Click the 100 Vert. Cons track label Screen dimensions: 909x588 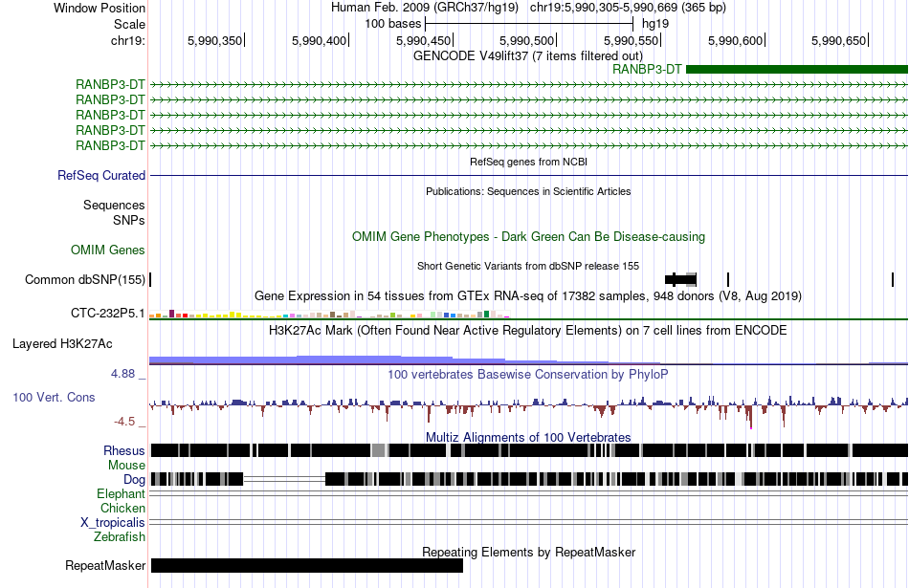[54, 398]
